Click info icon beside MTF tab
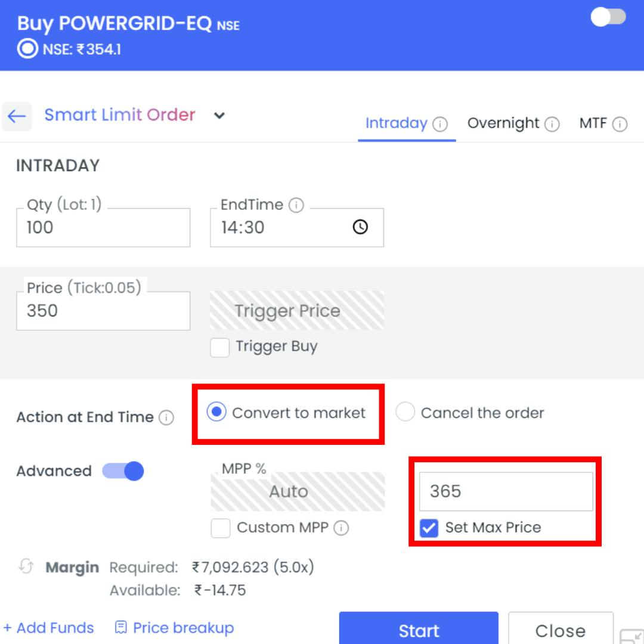Viewport: 644px width, 644px height. (x=620, y=124)
